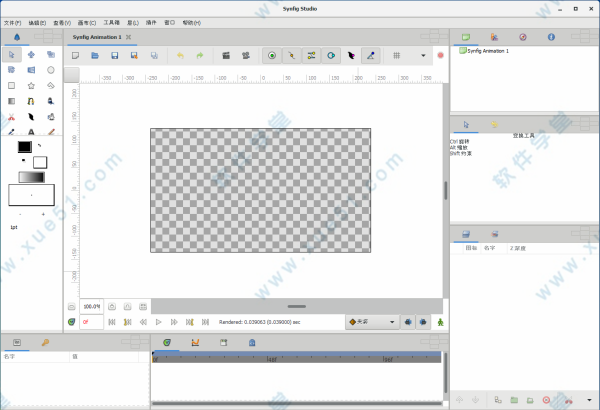Select the Smooth Move tool
The width and height of the screenshot is (600, 410).
coord(31,55)
